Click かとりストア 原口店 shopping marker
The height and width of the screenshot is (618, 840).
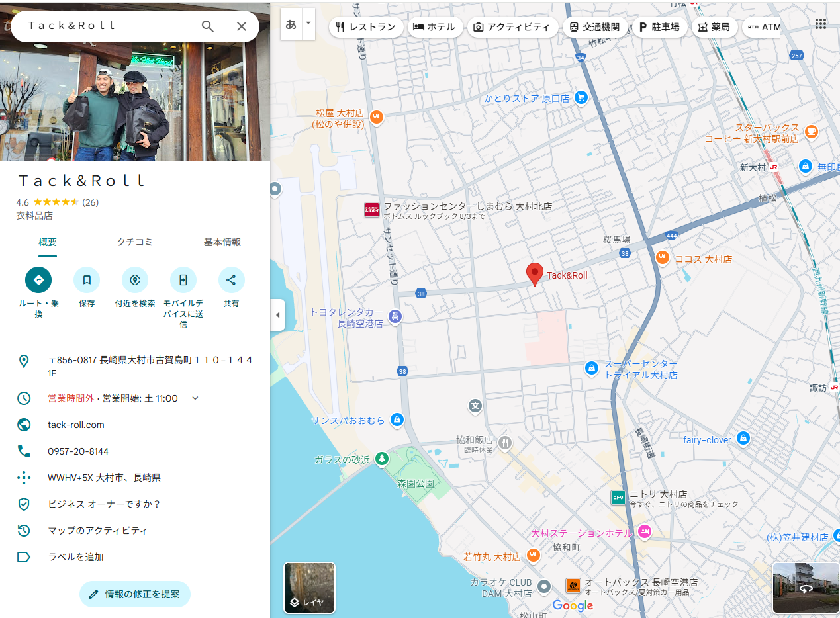(x=581, y=98)
